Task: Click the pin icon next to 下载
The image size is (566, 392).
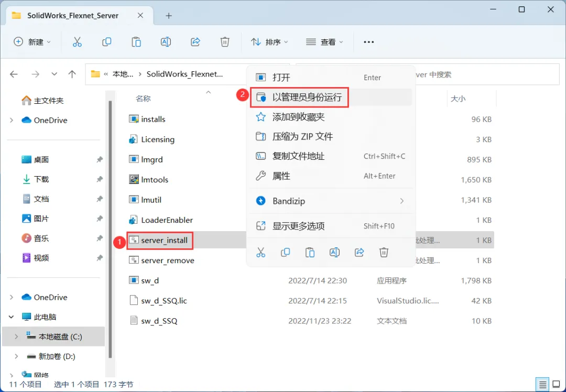Action: (x=100, y=179)
